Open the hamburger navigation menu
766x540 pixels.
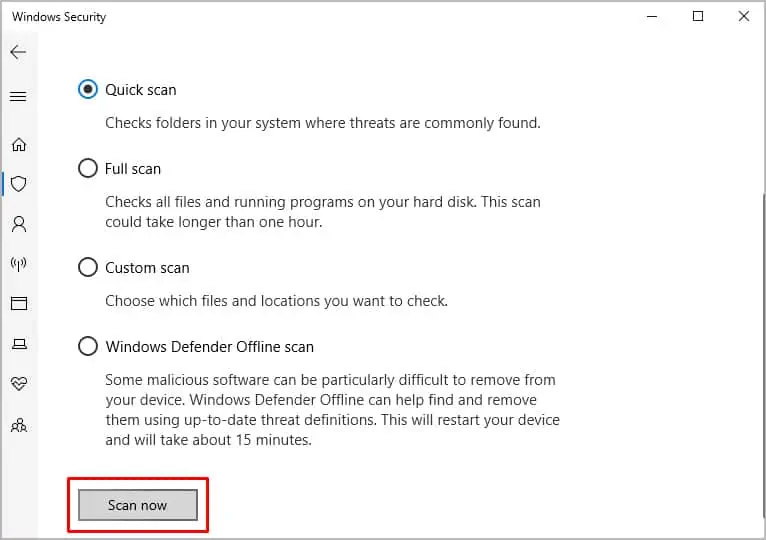[x=18, y=96]
